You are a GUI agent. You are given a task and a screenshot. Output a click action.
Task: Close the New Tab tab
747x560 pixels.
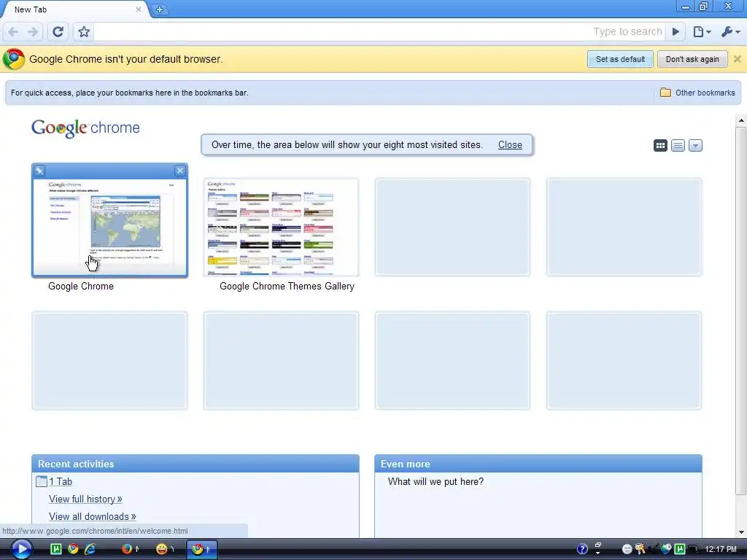coord(138,9)
